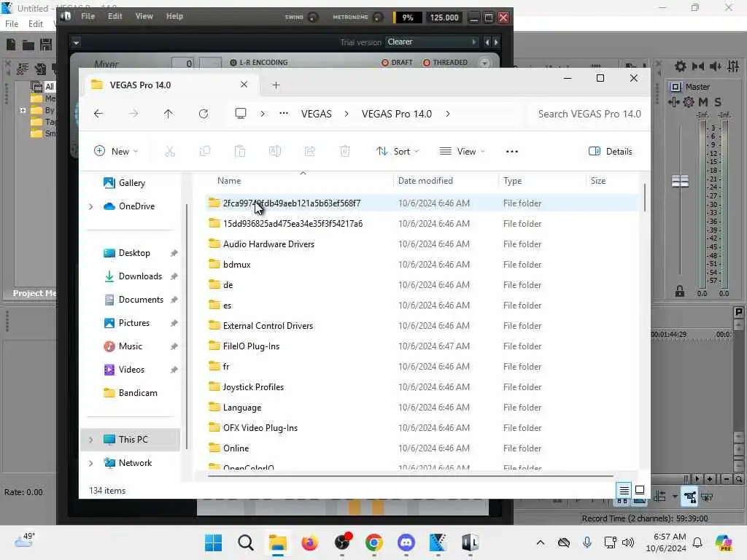
Task: Toggle L-R ENCODING option
Action: tap(259, 63)
